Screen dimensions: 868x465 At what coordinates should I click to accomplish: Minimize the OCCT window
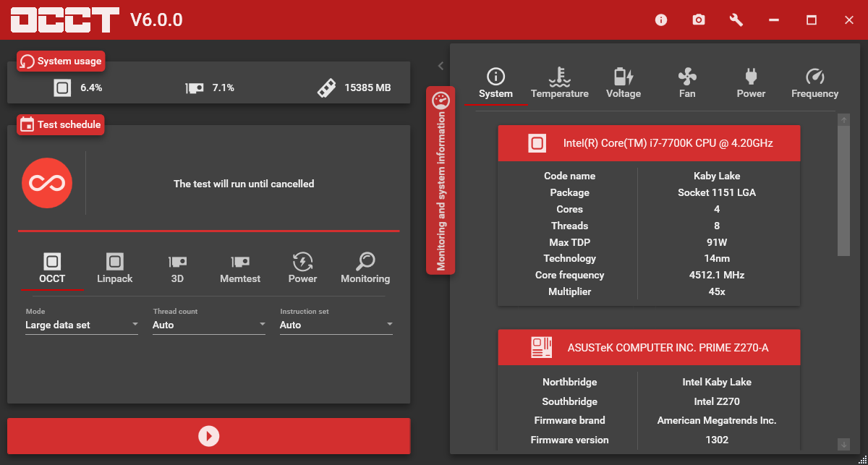click(x=774, y=20)
